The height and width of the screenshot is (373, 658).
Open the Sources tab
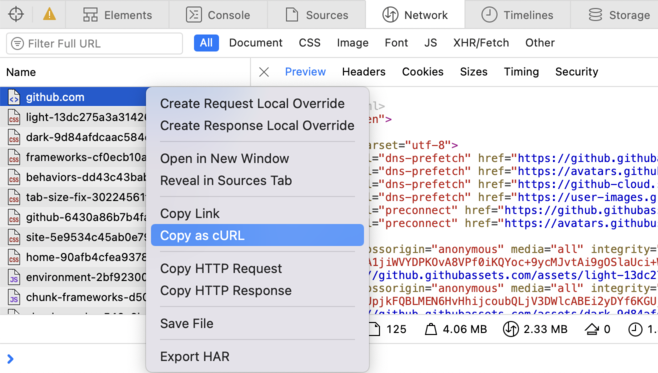pos(317,15)
